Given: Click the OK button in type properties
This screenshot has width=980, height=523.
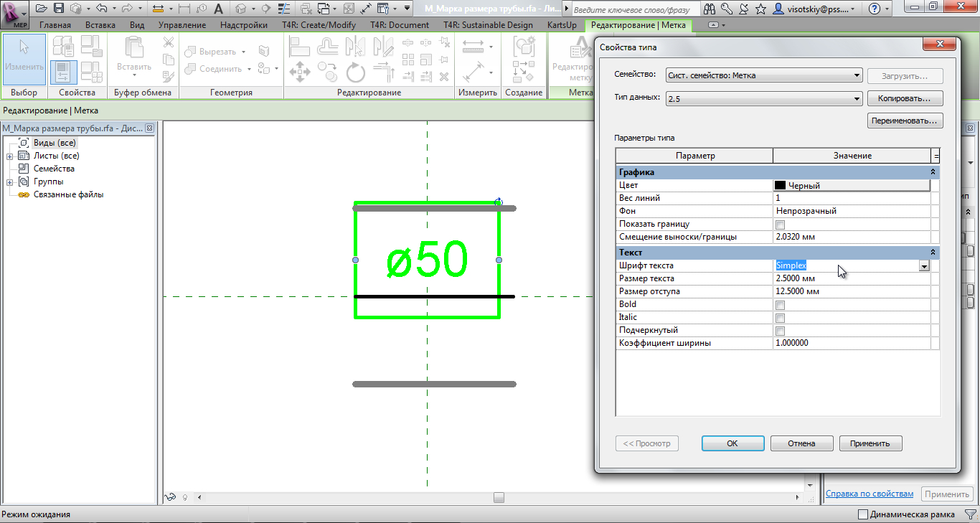Looking at the screenshot, I should pos(732,443).
